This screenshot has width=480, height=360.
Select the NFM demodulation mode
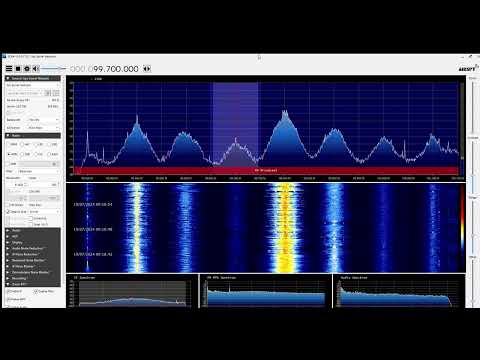pos(12,144)
